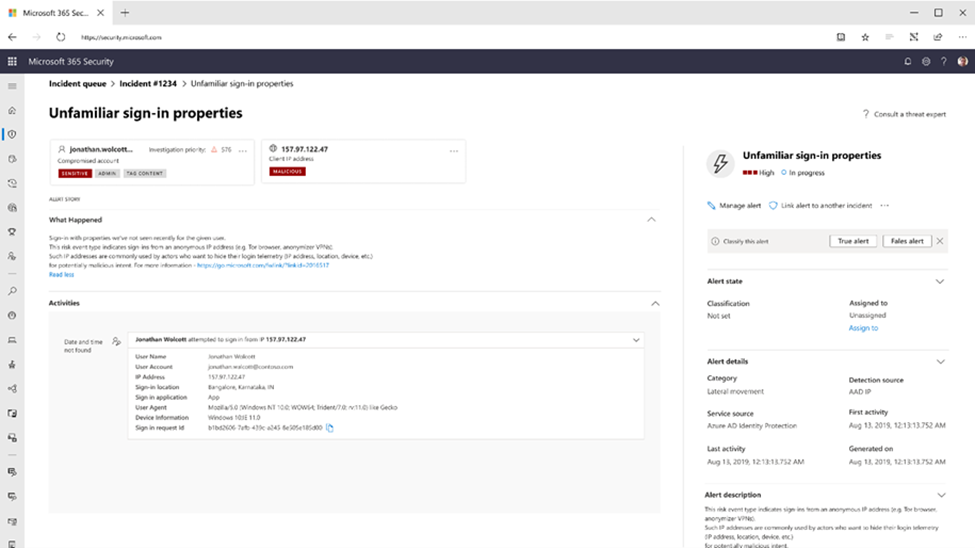Open the settings gear in the header
The height and width of the screenshot is (548, 975).
[x=926, y=62]
